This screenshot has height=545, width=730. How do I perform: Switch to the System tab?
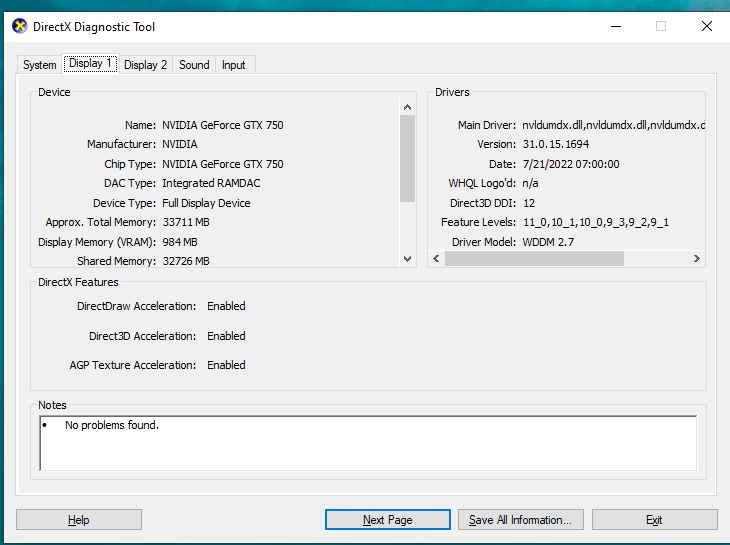tap(40, 65)
